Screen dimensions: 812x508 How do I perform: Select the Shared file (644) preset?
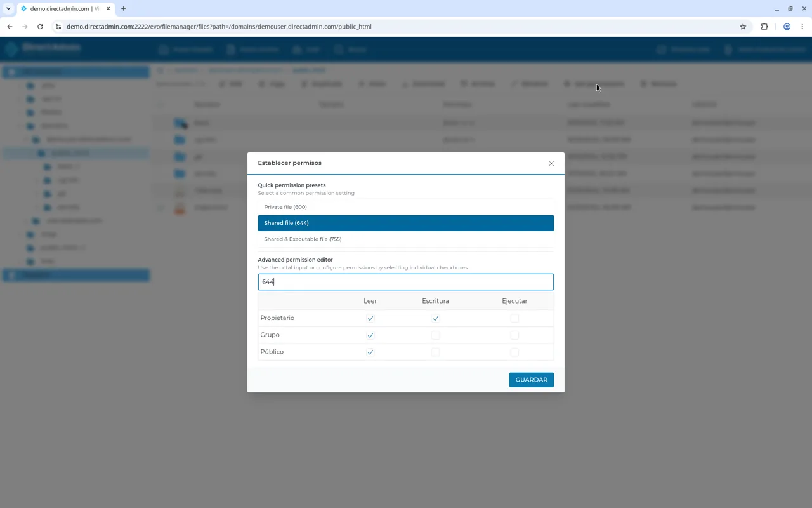point(406,223)
